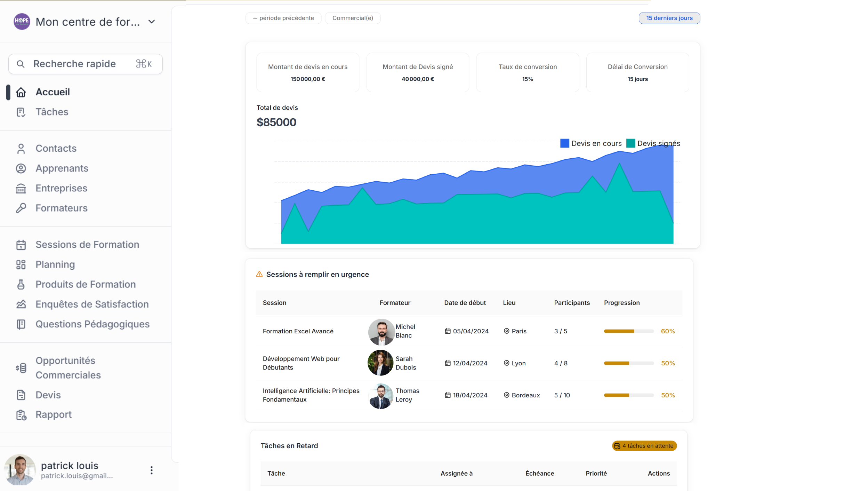Click the Produits de Formation flask icon
This screenshot has height=491, width=868.
pyautogui.click(x=21, y=284)
